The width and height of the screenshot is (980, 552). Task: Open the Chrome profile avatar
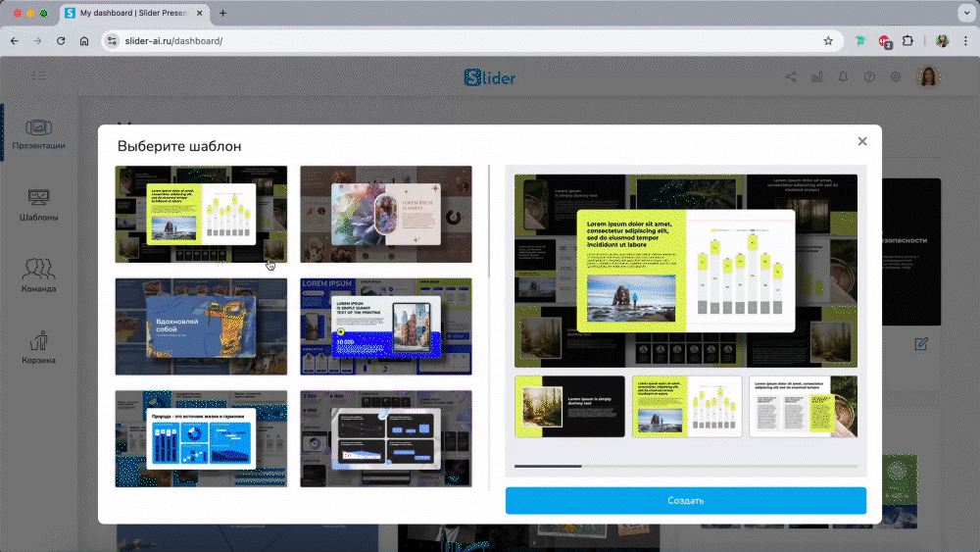click(x=942, y=40)
